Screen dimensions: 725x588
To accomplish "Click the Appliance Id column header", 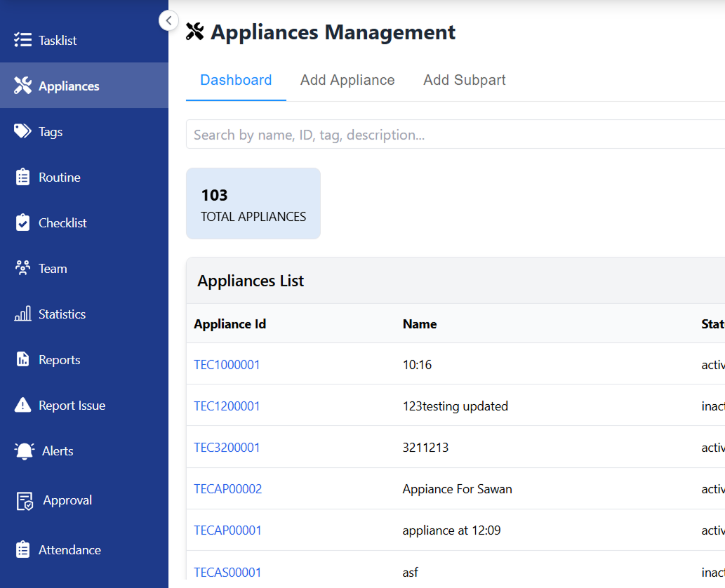I will coord(230,324).
